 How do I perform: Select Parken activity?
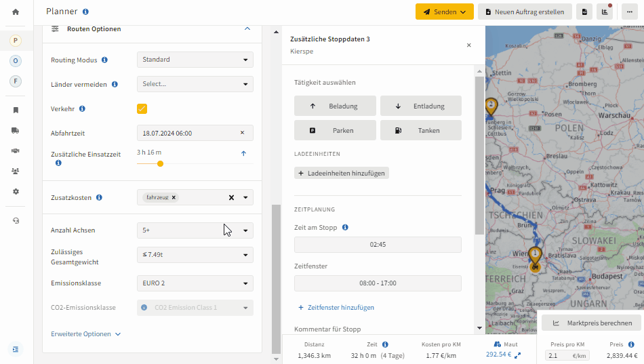pos(335,130)
